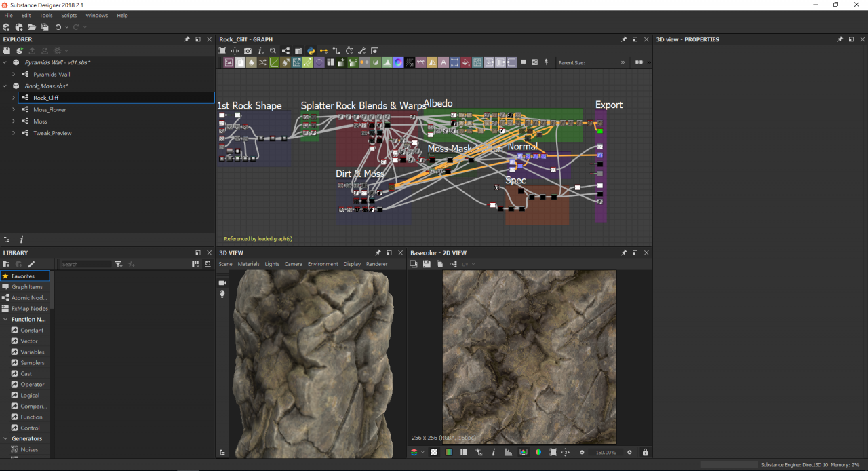Toggle the lock icon in 2D view toolbar
868x471 pixels.
click(645, 453)
